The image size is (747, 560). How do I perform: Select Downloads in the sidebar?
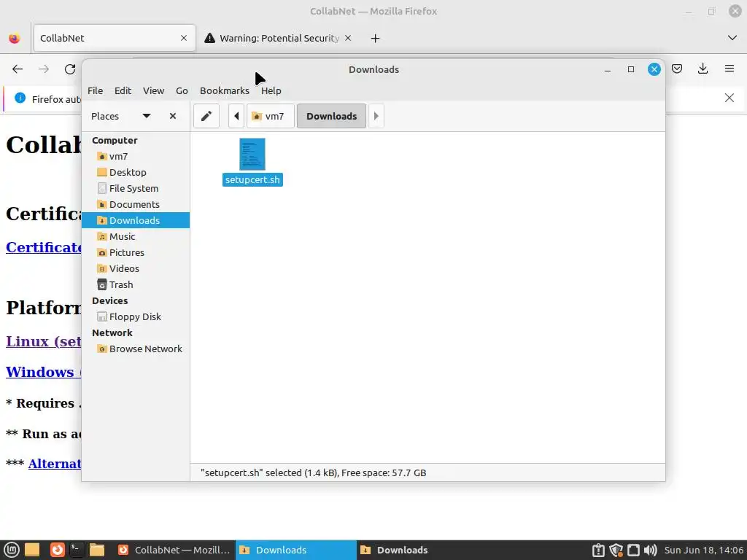point(136,220)
